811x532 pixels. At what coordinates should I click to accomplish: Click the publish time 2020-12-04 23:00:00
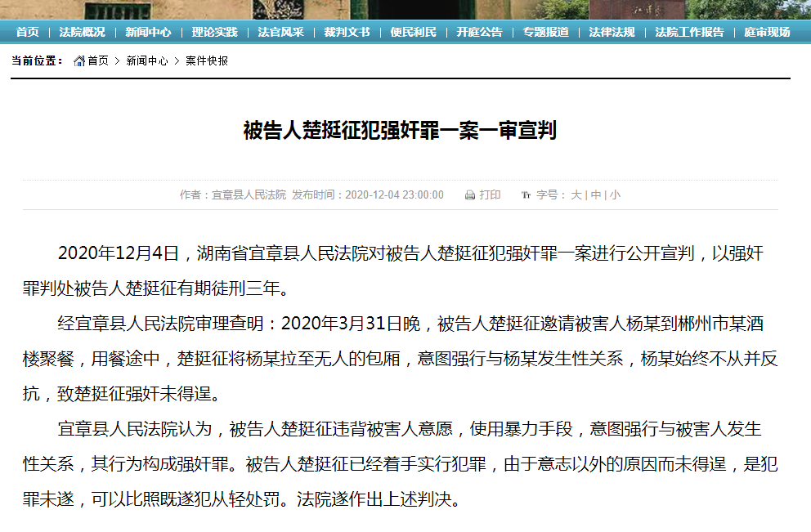394,195
